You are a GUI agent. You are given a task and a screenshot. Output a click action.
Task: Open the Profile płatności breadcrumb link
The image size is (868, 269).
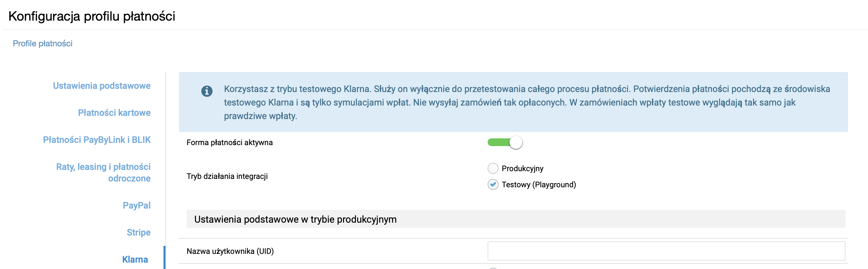pos(42,43)
